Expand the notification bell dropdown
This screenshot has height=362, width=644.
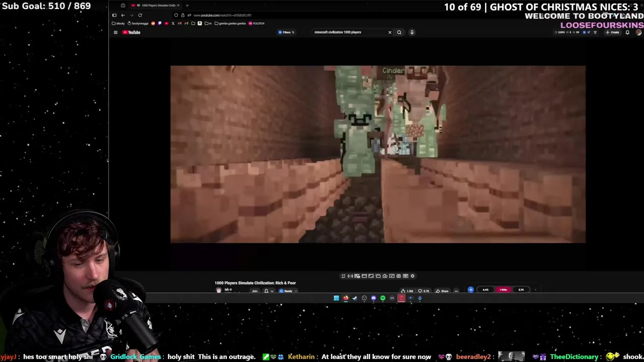point(272,291)
